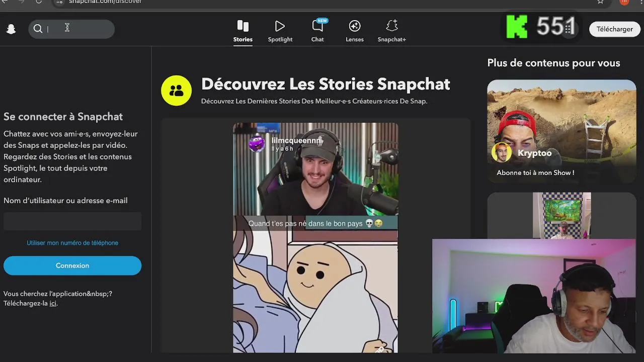644x362 pixels.
Task: Click 'Abonne toi à mon Show !' caption
Action: tap(535, 172)
